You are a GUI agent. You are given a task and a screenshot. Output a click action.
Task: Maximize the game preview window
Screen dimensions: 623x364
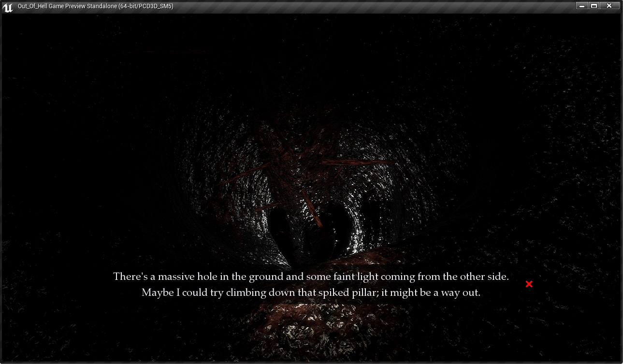pos(594,6)
